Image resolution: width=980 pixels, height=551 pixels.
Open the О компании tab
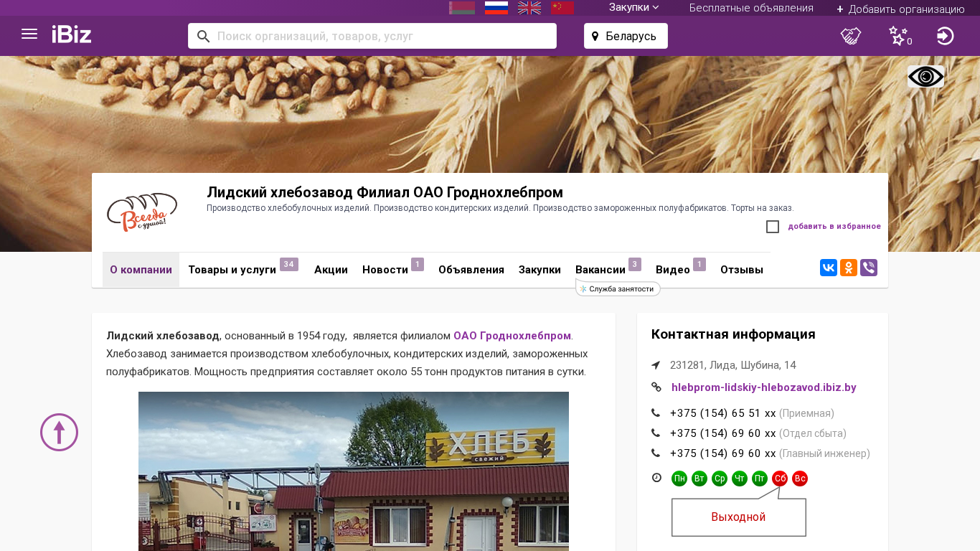pos(141,270)
